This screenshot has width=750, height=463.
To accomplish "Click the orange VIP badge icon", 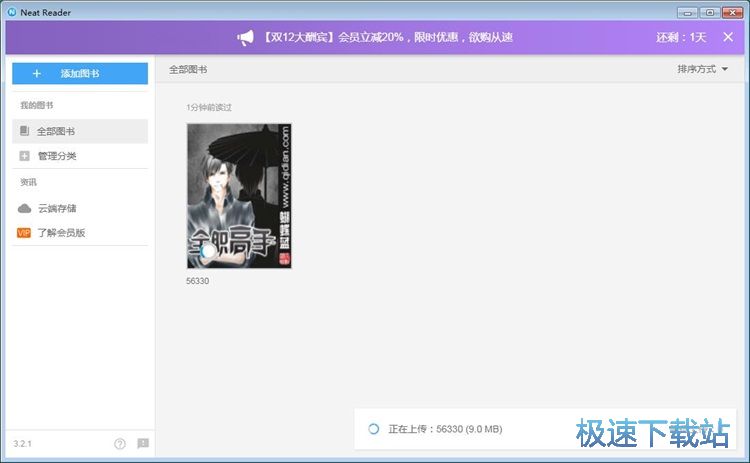I will pos(24,233).
